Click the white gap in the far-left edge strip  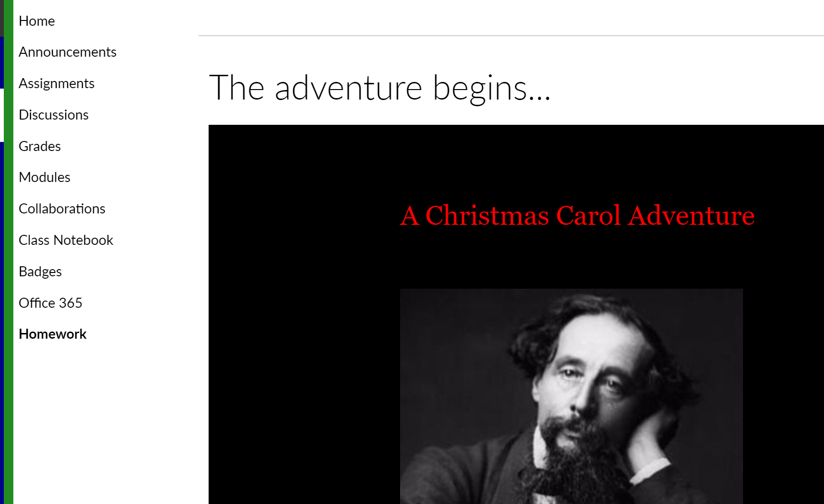(x=2, y=115)
